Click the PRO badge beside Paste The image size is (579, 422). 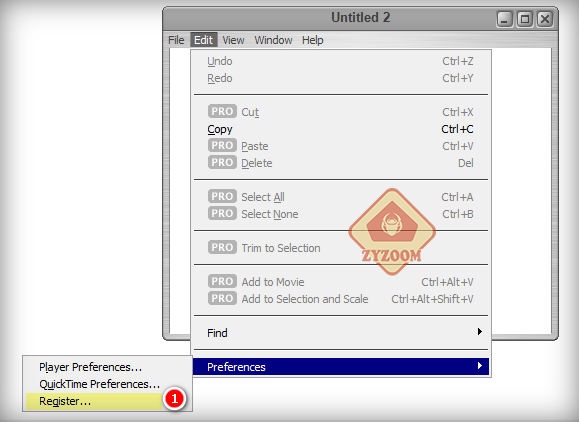[x=222, y=145]
